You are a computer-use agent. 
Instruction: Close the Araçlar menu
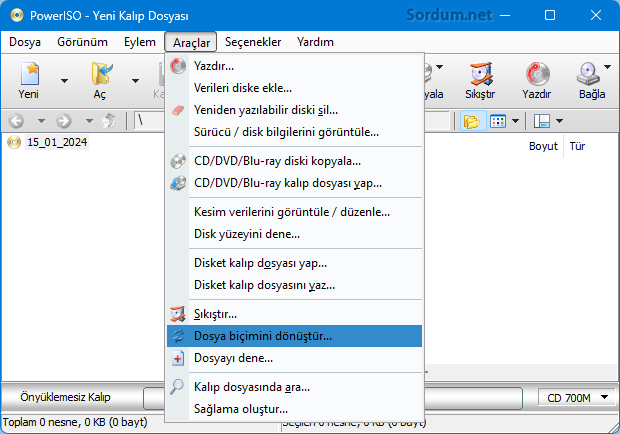pos(191,42)
